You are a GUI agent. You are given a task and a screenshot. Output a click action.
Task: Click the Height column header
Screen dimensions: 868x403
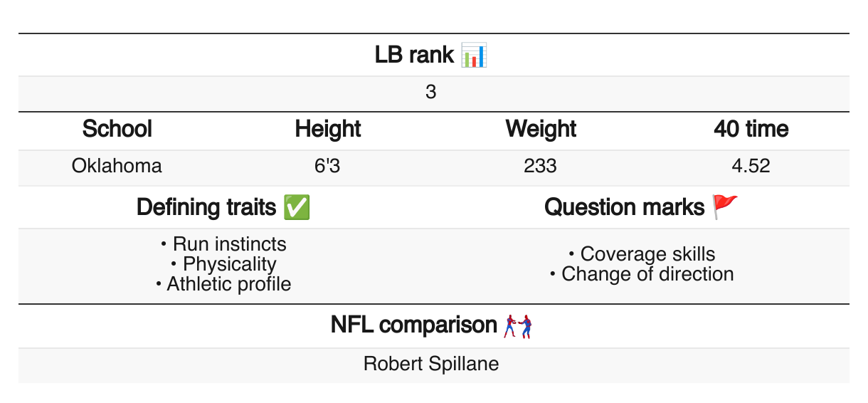click(x=328, y=130)
